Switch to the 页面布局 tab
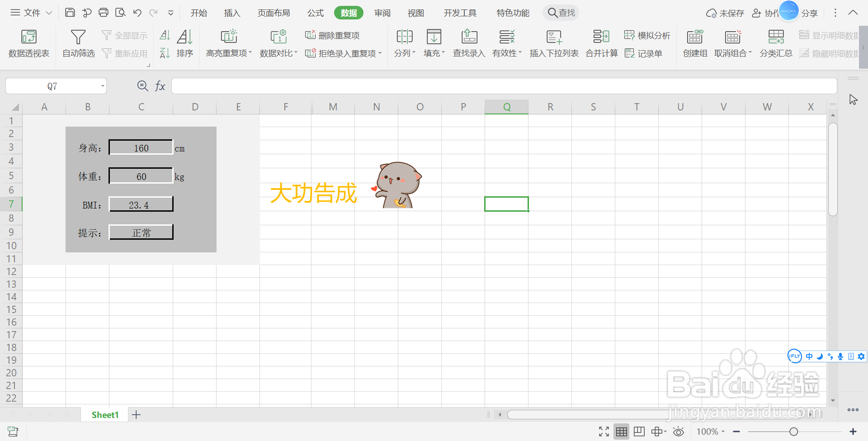Viewport: 868px width, 441px height. 274,13
